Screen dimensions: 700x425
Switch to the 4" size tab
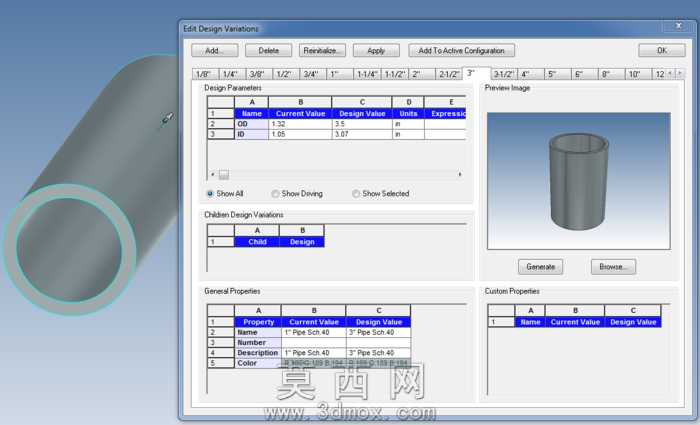(531, 74)
